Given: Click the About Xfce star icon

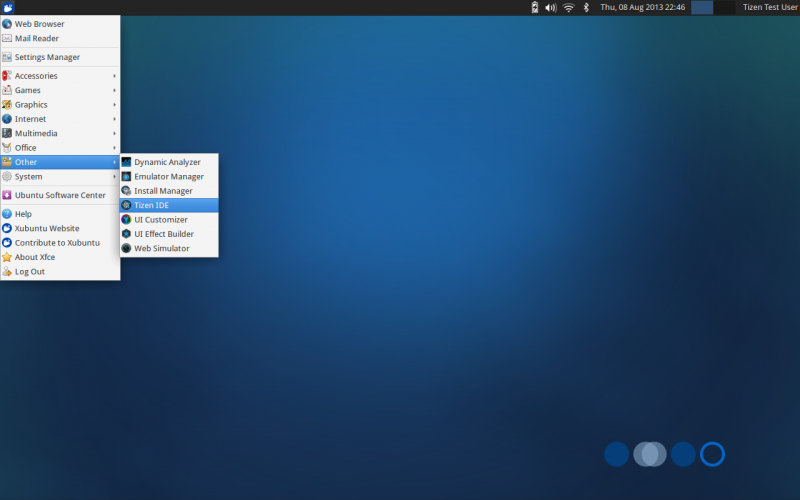Looking at the screenshot, I should 7,257.
